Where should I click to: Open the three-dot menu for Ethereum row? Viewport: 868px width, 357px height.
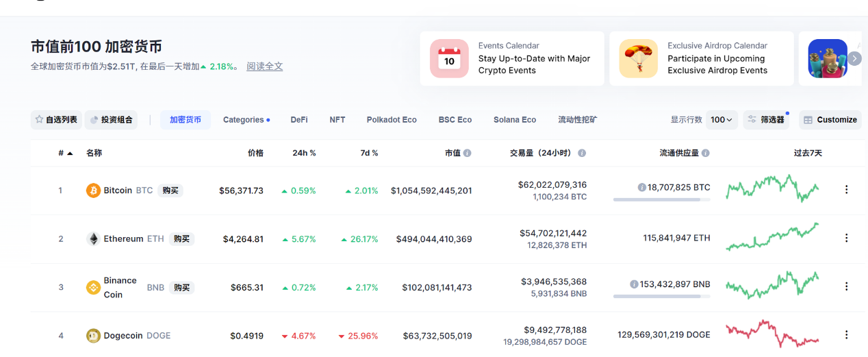click(846, 238)
